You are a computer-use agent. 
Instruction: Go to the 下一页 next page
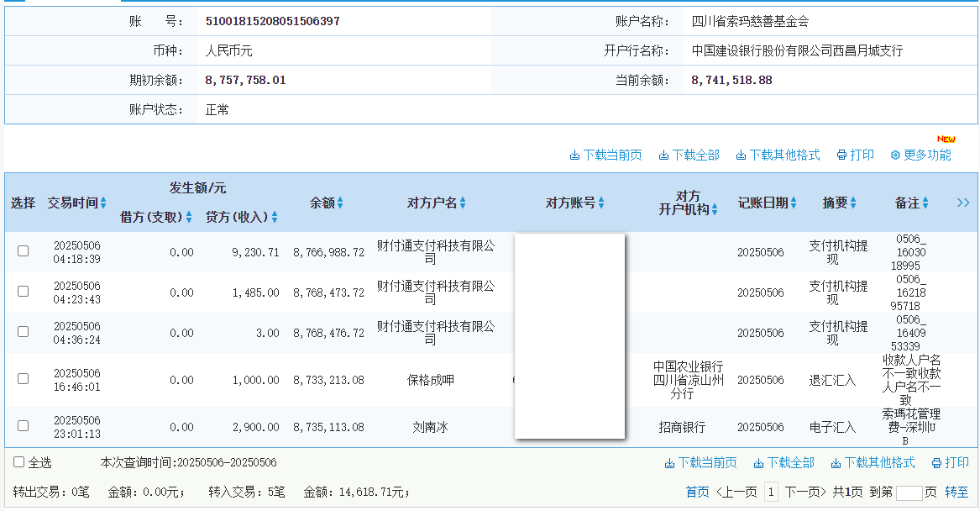tap(806, 495)
